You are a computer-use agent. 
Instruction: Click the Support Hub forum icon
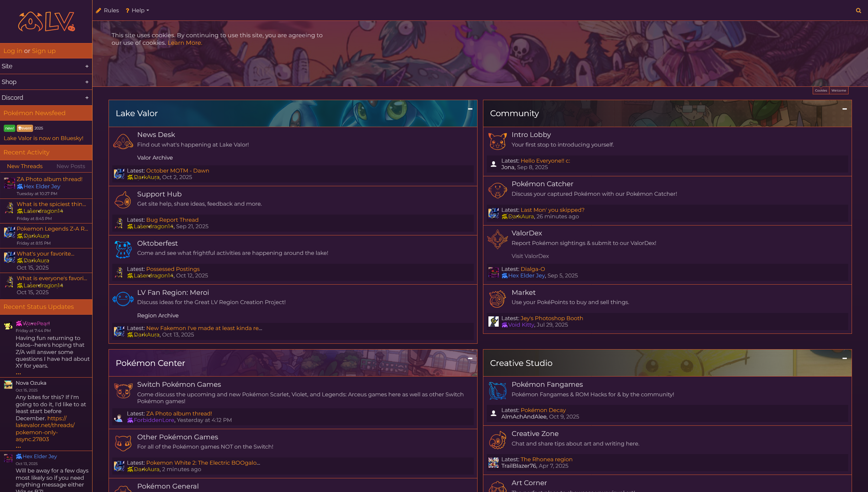coord(123,200)
